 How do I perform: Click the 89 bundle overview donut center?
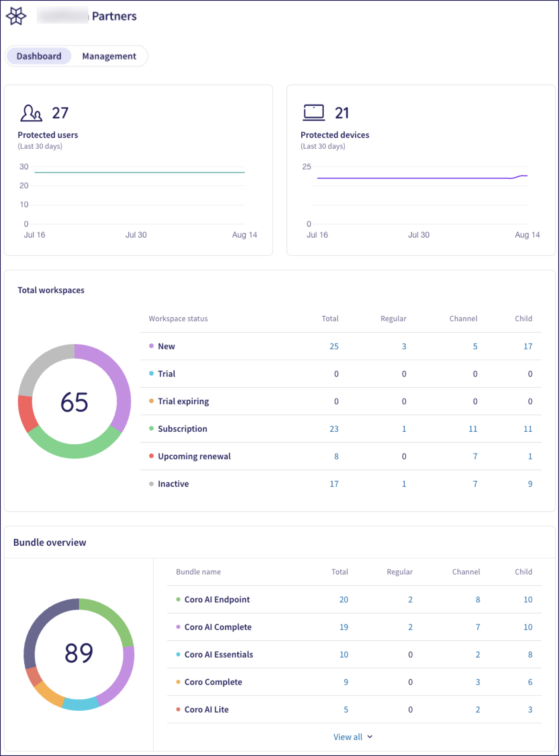79,652
